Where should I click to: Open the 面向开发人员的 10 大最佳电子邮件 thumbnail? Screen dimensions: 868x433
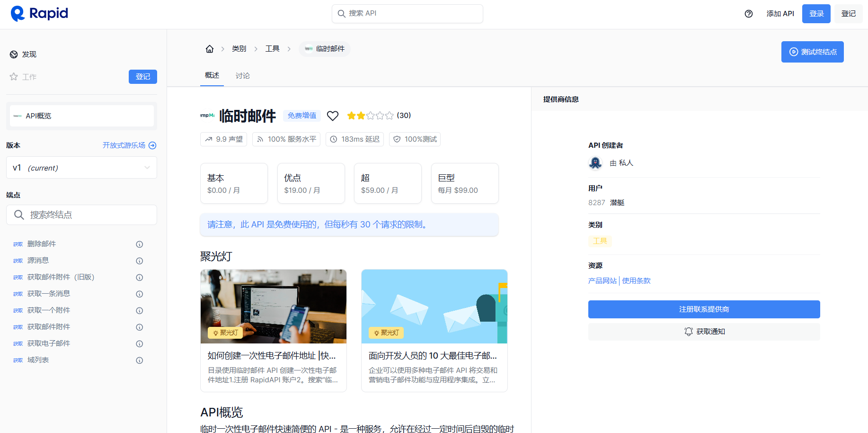434,307
